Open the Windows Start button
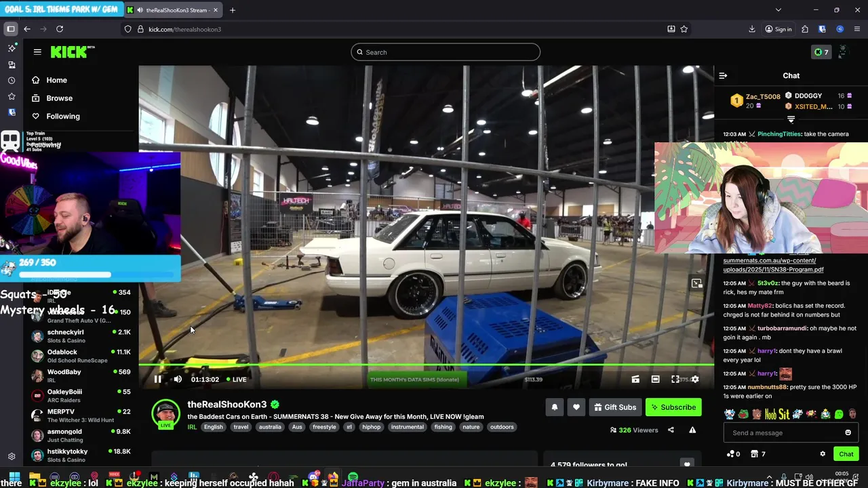 point(14,478)
